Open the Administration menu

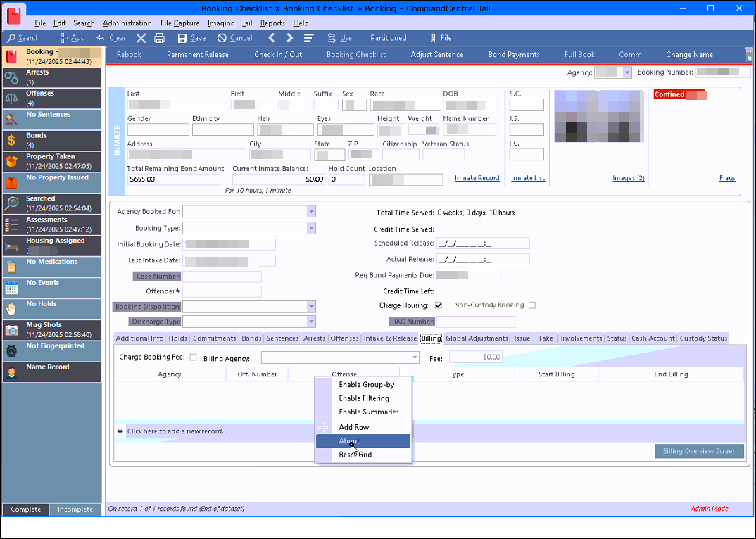pos(127,23)
